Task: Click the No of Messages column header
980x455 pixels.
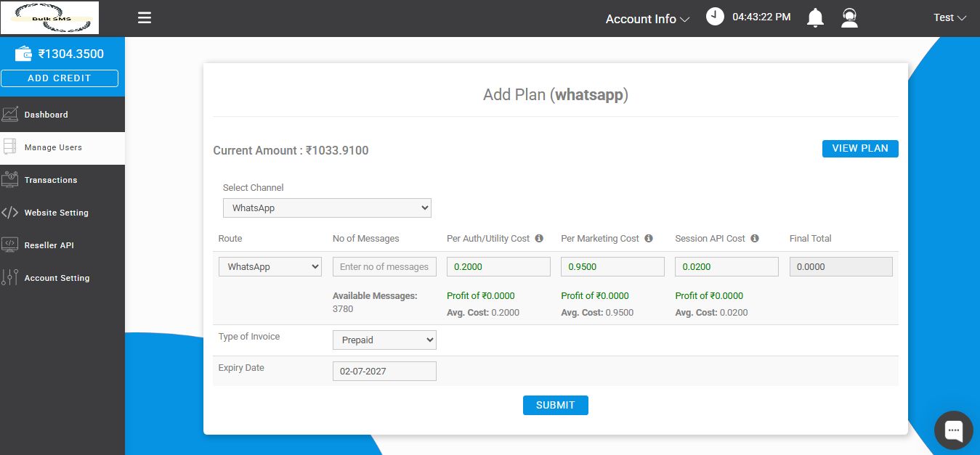Action: 366,238
